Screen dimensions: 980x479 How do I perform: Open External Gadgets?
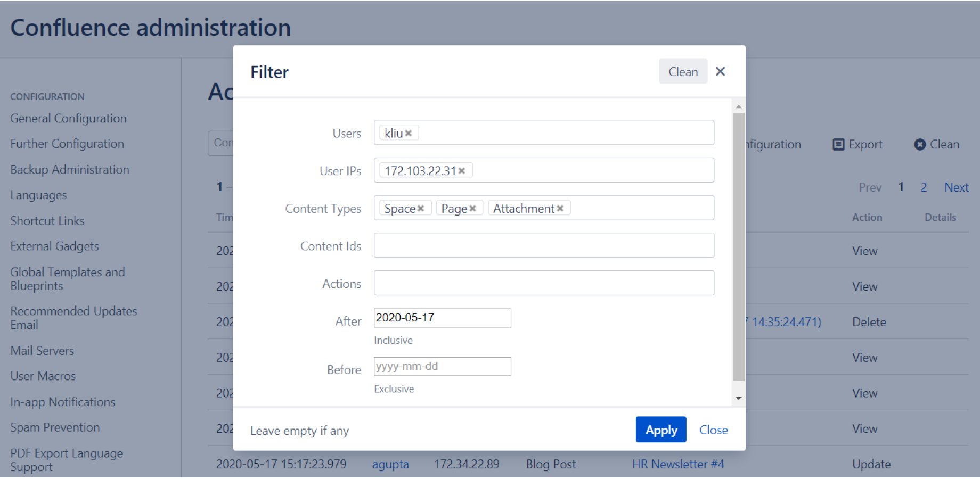(x=54, y=246)
